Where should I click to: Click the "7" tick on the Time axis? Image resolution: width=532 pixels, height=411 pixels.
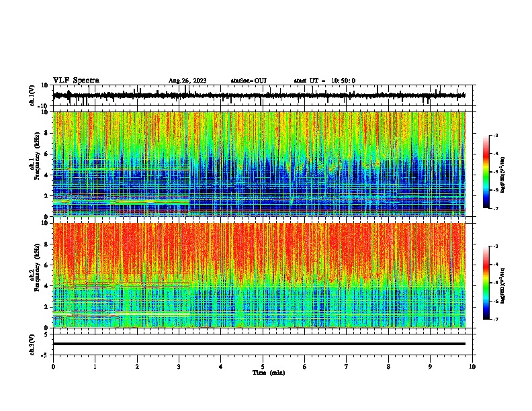(347, 367)
